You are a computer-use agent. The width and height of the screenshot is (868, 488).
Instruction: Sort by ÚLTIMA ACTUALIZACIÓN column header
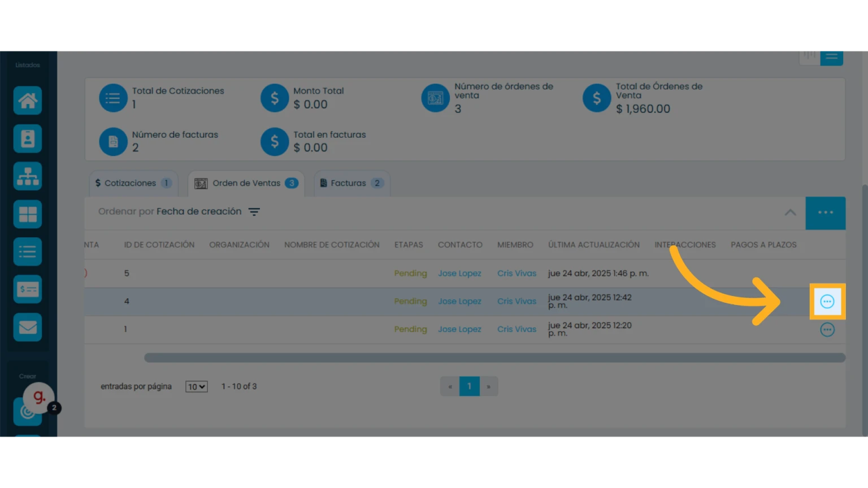(594, 245)
